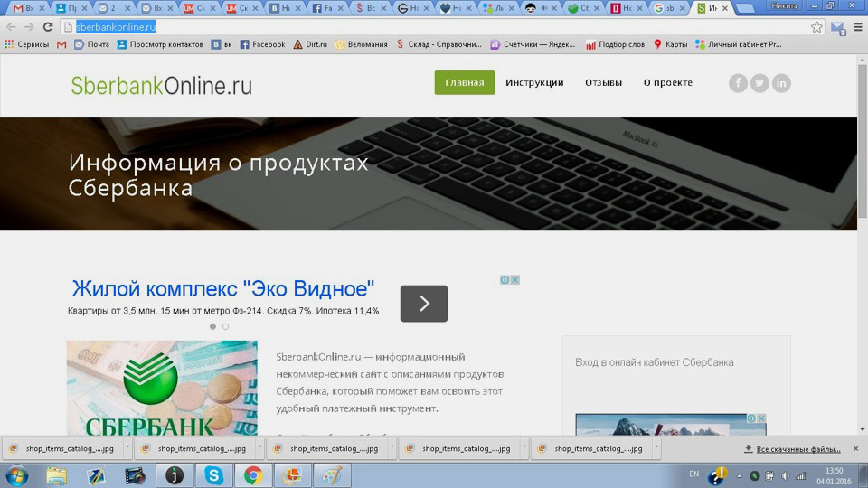Screen dimensions: 868x488
Task: Click the LinkedIn round social icon
Action: tap(781, 83)
